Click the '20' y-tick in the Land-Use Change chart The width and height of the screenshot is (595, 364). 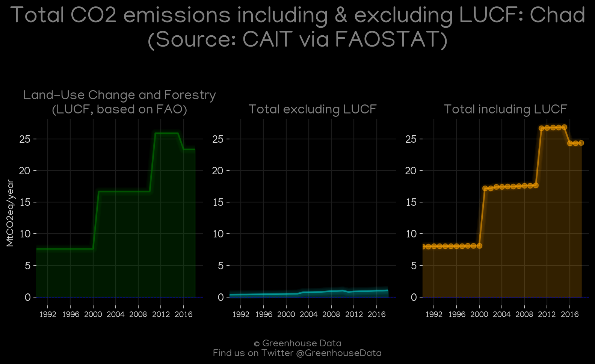(24, 171)
